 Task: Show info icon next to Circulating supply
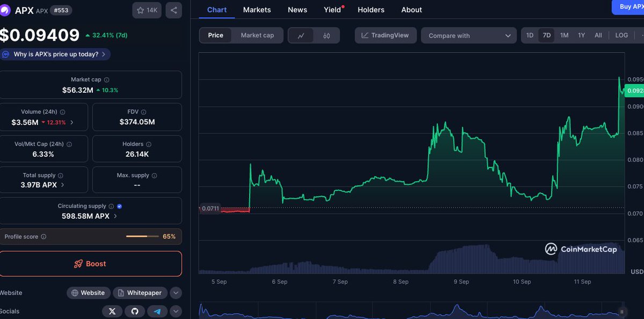[111, 206]
